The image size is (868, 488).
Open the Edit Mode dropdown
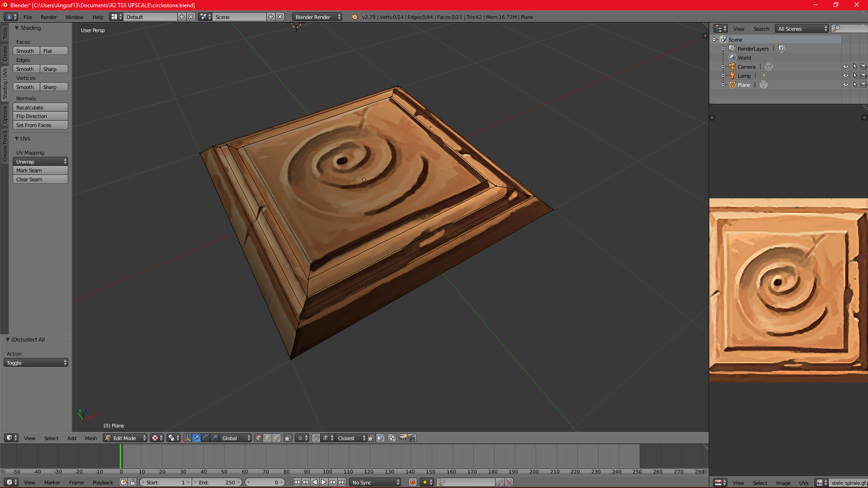pyautogui.click(x=125, y=438)
